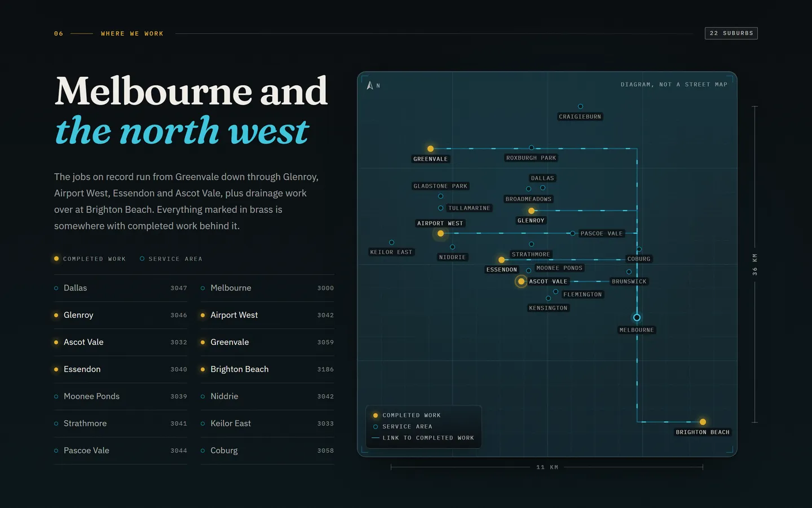Click Greenvale in the suburb list
812x508 pixels.
267,342
